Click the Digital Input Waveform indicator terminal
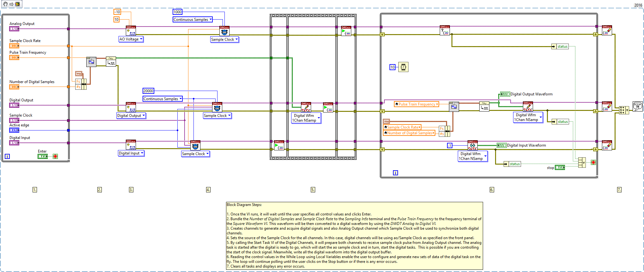644x272 pixels. pyautogui.click(x=502, y=145)
